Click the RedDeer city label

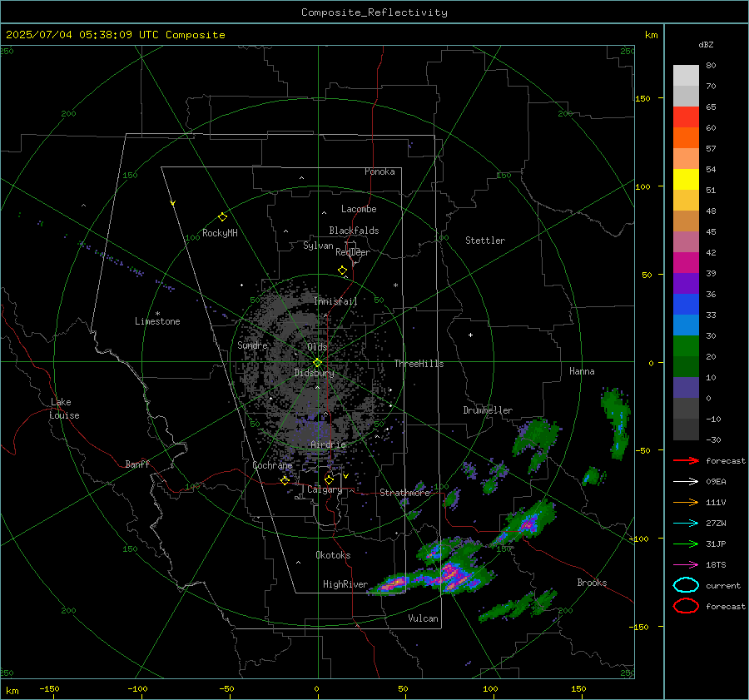coord(353,252)
